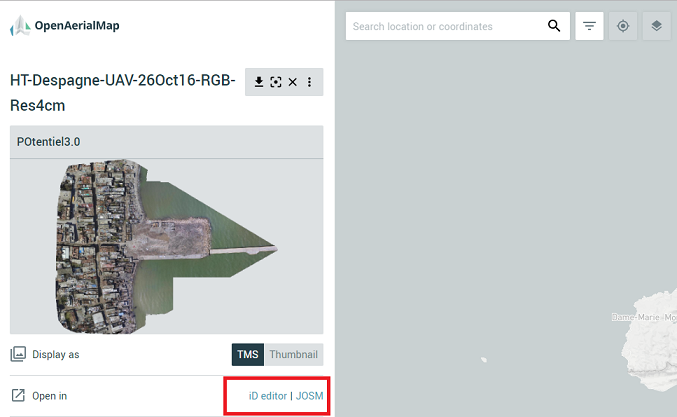677x417 pixels.
Task: Open imagery in iD editor
Action: 268,396
